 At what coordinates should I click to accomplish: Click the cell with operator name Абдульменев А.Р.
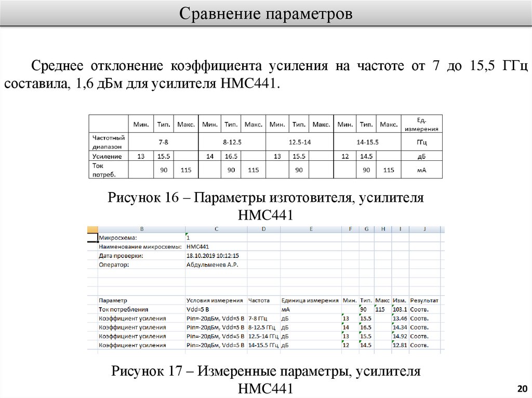(x=209, y=264)
